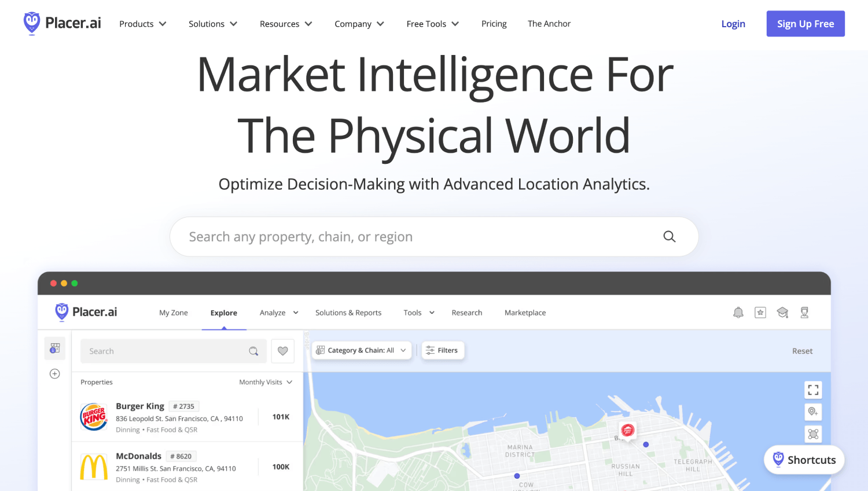868x491 pixels.
Task: Open the Filters button
Action: (x=443, y=350)
